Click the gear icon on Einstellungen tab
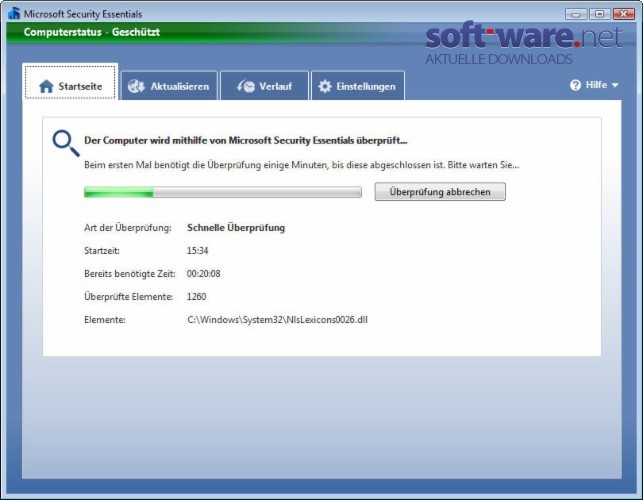643x500 pixels. (x=325, y=86)
